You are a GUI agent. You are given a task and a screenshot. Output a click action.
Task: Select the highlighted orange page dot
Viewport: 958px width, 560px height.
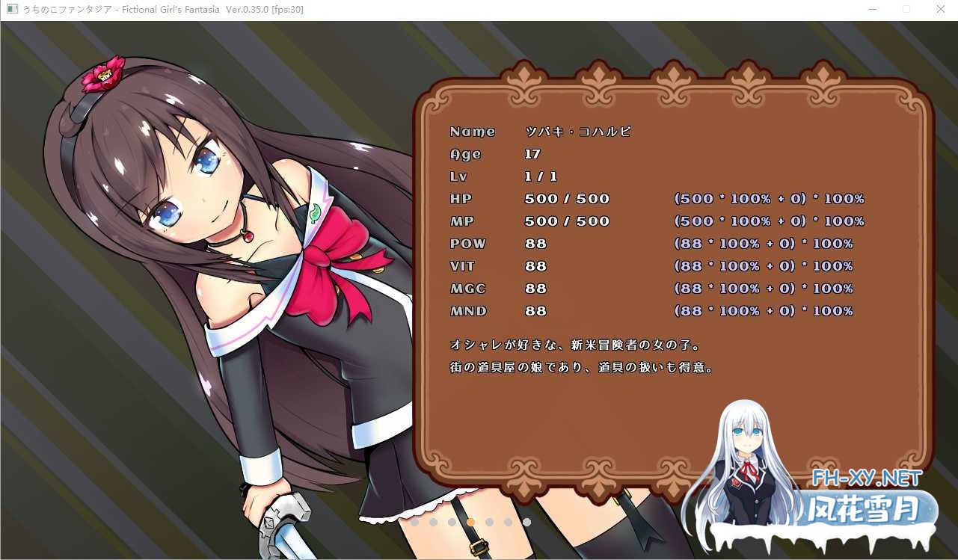470,522
